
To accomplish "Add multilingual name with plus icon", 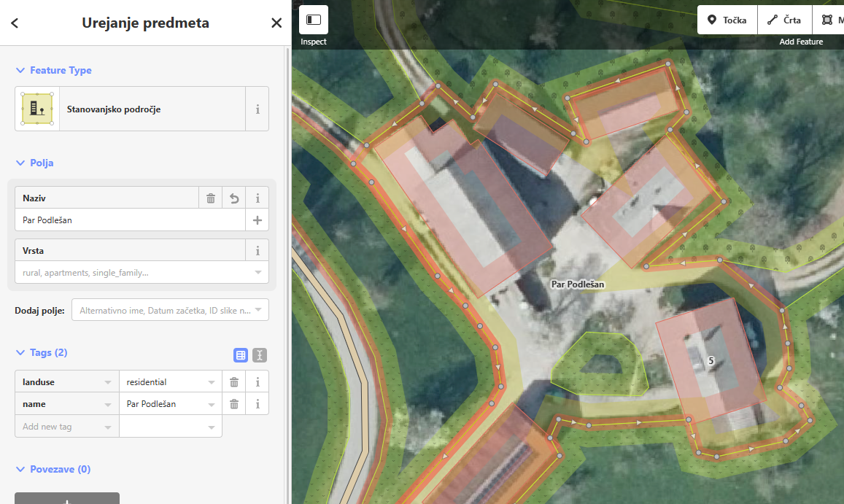I will (257, 220).
